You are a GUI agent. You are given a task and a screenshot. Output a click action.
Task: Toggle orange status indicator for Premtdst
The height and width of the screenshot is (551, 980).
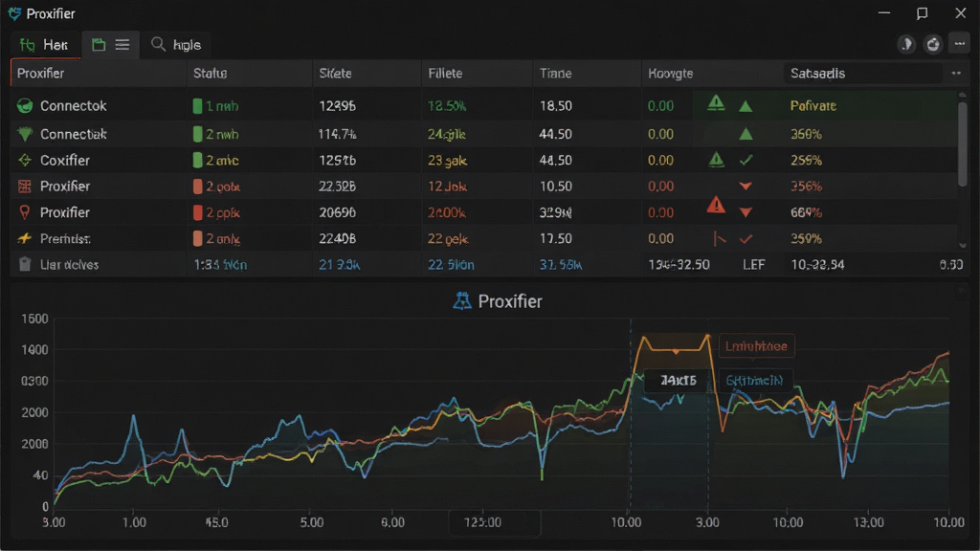(197, 238)
